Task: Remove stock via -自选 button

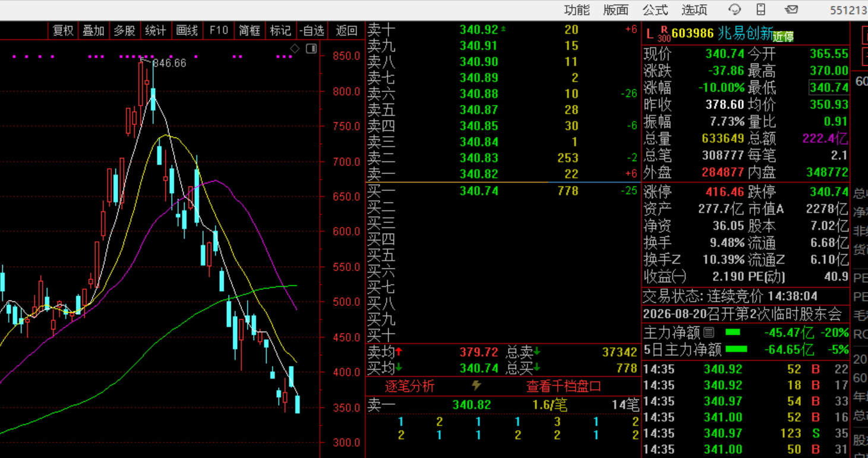Action: (x=313, y=30)
